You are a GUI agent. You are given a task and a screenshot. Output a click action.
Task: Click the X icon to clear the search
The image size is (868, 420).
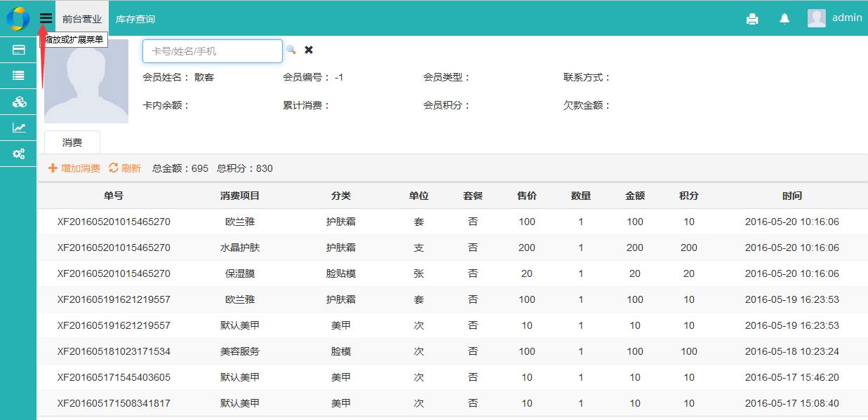[308, 50]
